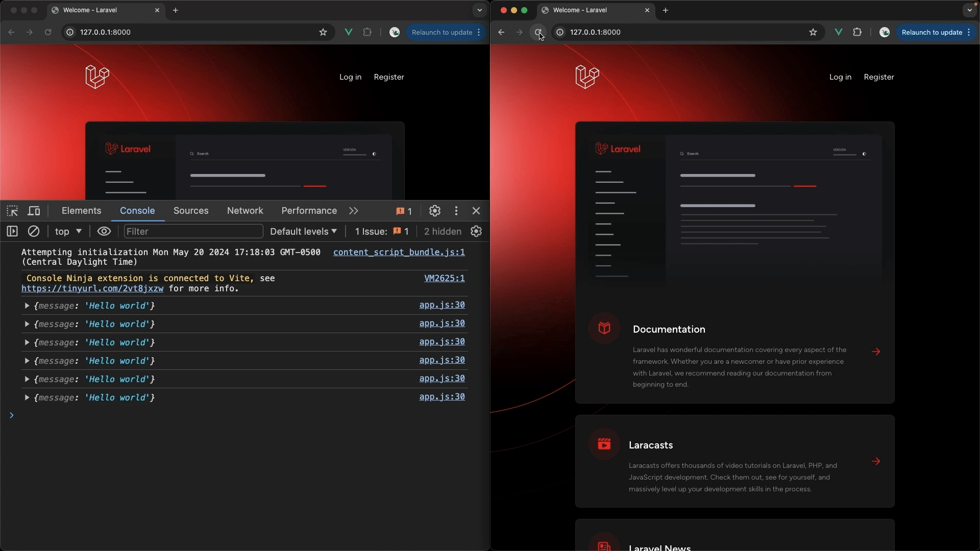Screen dimensions: 980x551
Task: Click the console prompt input line
Action: [x=245, y=415]
